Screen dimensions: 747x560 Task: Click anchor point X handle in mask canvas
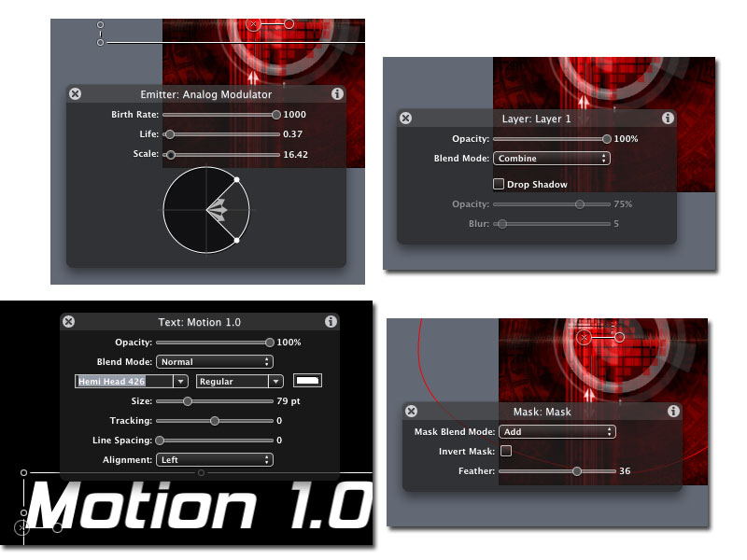pos(585,338)
